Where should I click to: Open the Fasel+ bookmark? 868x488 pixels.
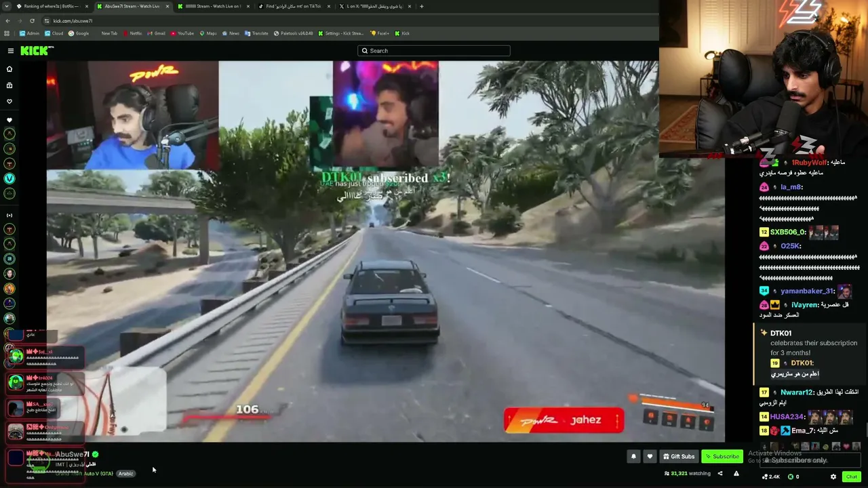[x=380, y=33]
